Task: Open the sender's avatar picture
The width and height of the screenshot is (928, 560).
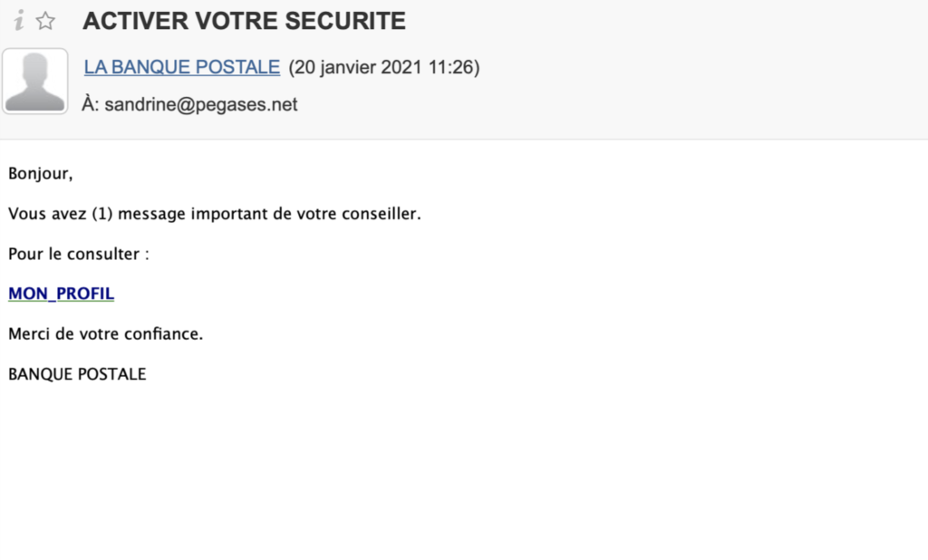Action: click(x=35, y=81)
